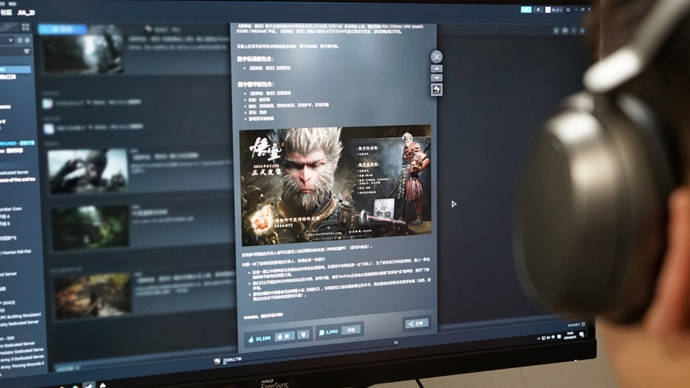Click the blue play button for the game

(62, 29)
